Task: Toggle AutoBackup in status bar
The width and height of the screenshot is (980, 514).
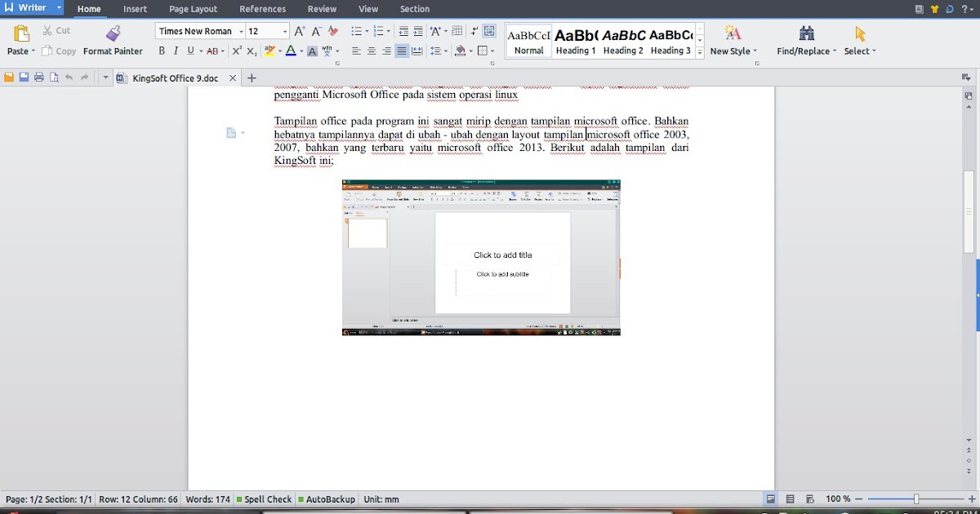Action: pos(327,498)
